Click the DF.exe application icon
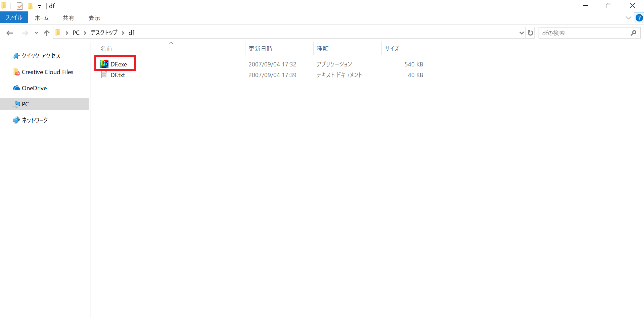Image resolution: width=644 pixels, height=318 pixels. (x=104, y=64)
